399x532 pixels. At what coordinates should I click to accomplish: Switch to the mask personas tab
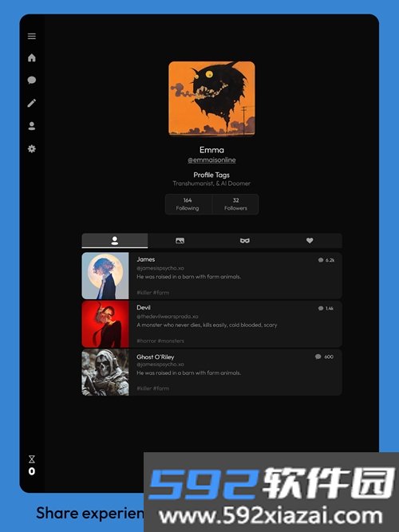pos(244,241)
